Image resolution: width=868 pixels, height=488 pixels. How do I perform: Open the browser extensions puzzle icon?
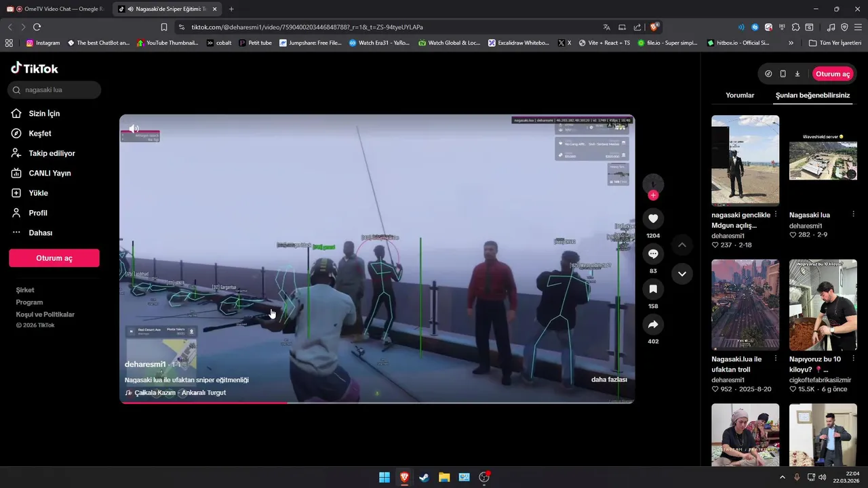(796, 27)
